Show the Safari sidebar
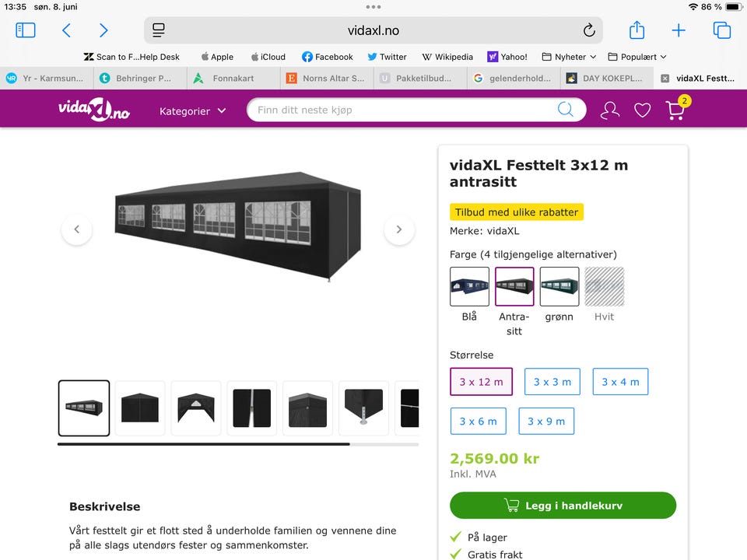This screenshot has height=560, width=747. point(26,30)
